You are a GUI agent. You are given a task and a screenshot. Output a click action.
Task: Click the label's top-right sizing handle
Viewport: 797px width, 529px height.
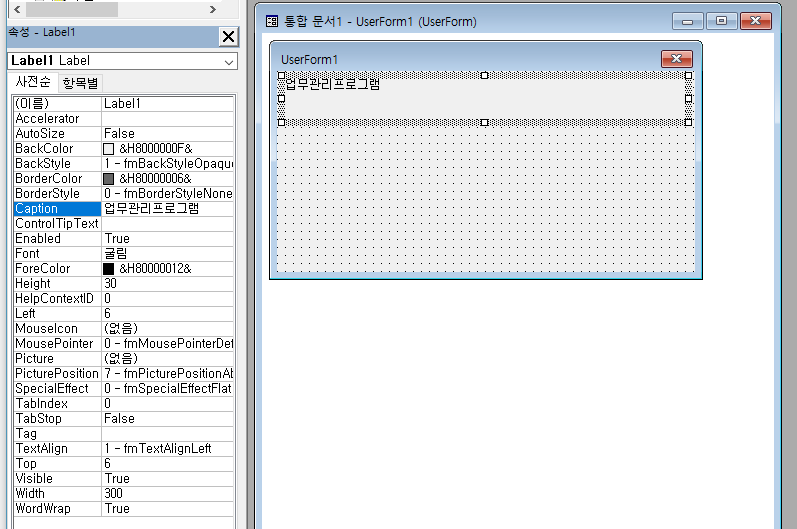point(688,75)
